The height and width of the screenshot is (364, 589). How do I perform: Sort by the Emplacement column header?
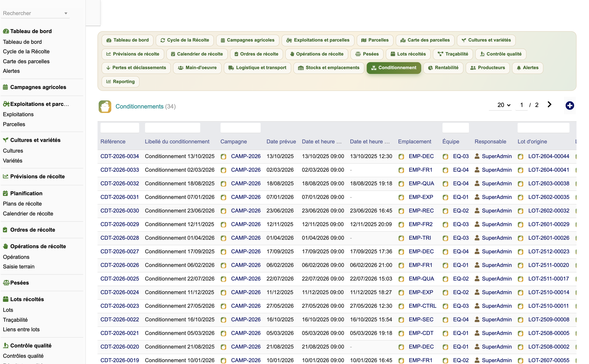point(414,141)
